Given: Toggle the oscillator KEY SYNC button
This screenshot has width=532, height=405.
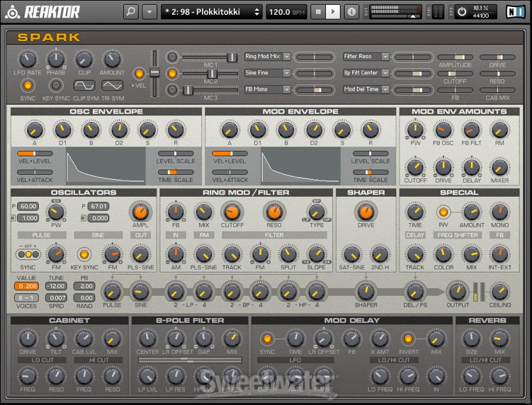Looking at the screenshot, I should pos(84,254).
